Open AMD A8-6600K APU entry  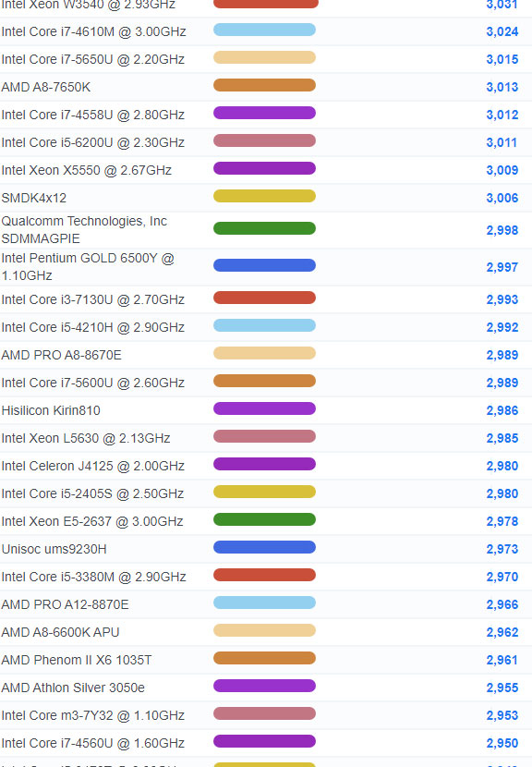point(61,632)
